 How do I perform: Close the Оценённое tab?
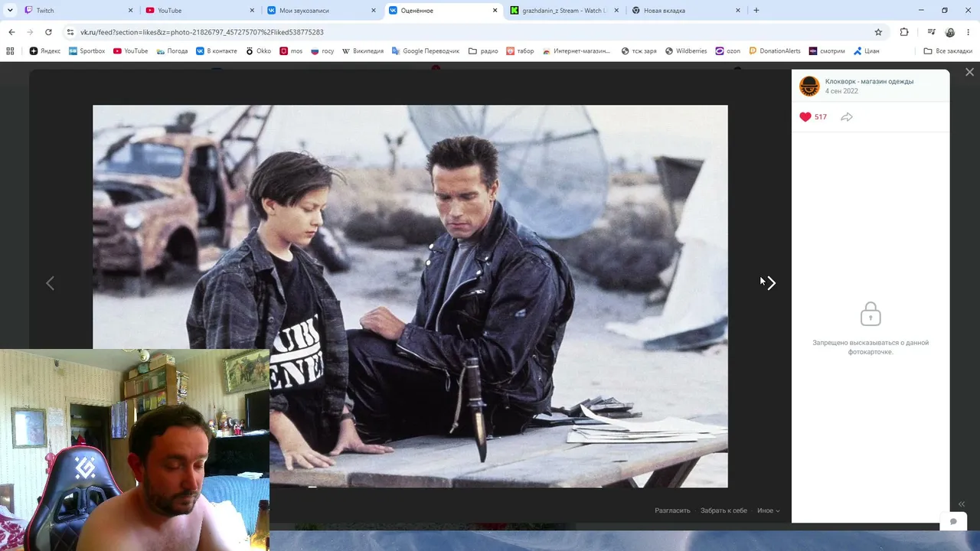[495, 11]
